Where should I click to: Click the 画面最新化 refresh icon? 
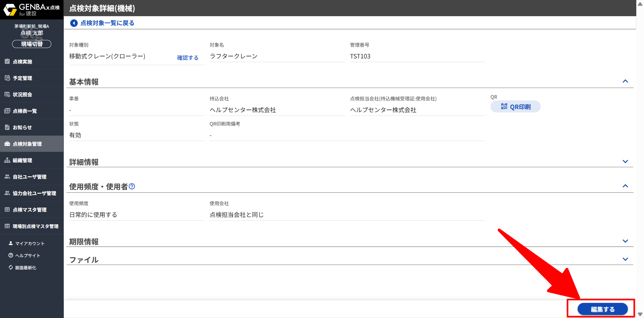[x=11, y=267]
